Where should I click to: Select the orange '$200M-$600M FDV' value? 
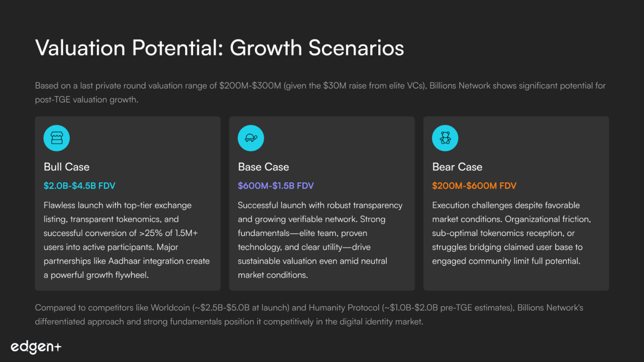474,186
